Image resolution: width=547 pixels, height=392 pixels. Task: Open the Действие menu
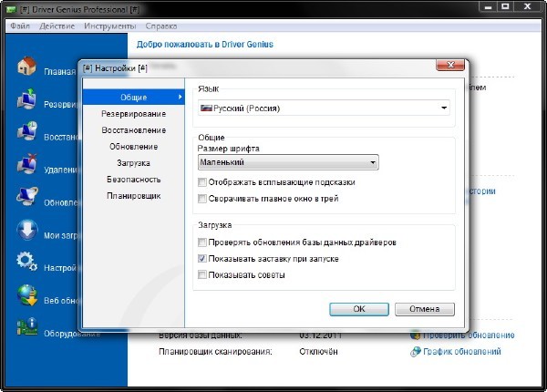[x=57, y=26]
